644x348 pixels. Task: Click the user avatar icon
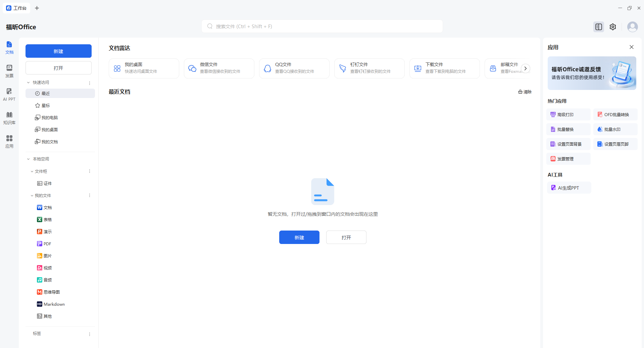(632, 27)
